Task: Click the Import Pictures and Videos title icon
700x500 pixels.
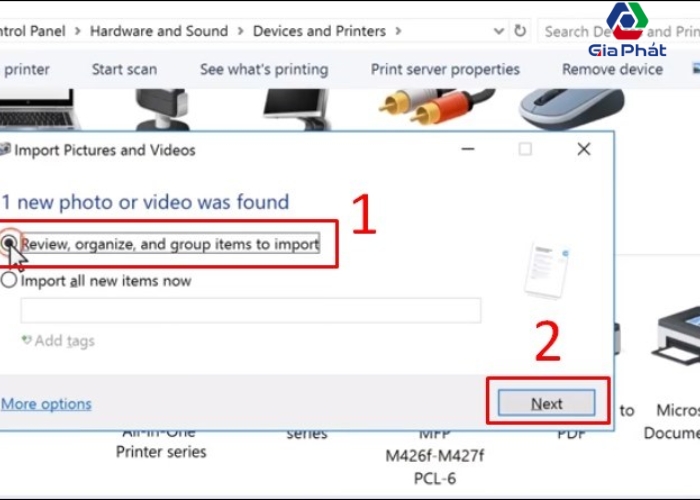Action: click(5, 150)
